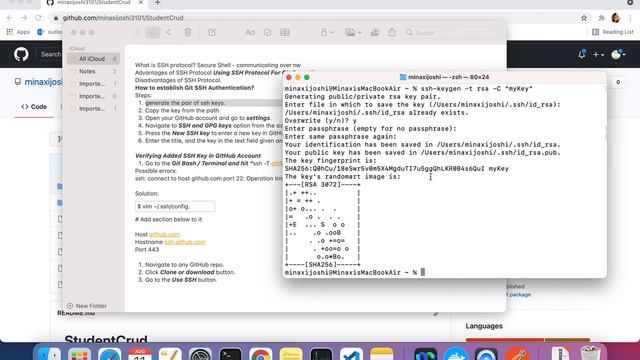Open the github.com link after Host
The image size is (640, 360).
coord(164,234)
